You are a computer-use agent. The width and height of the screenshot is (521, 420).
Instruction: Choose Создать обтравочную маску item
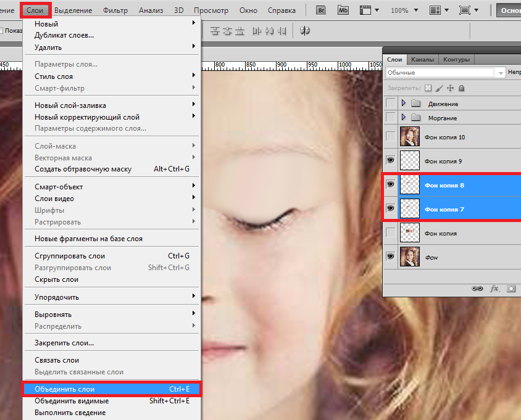coord(112,169)
